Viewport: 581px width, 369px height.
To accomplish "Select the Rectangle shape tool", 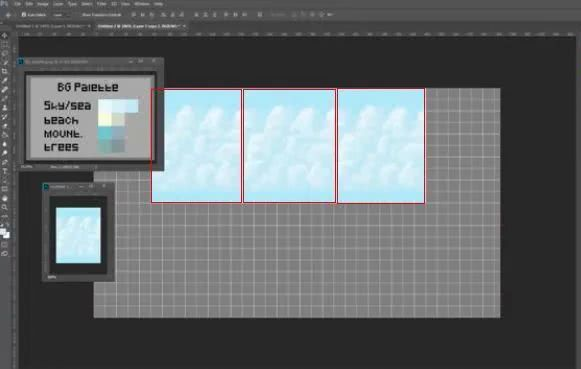I will coord(5,189).
